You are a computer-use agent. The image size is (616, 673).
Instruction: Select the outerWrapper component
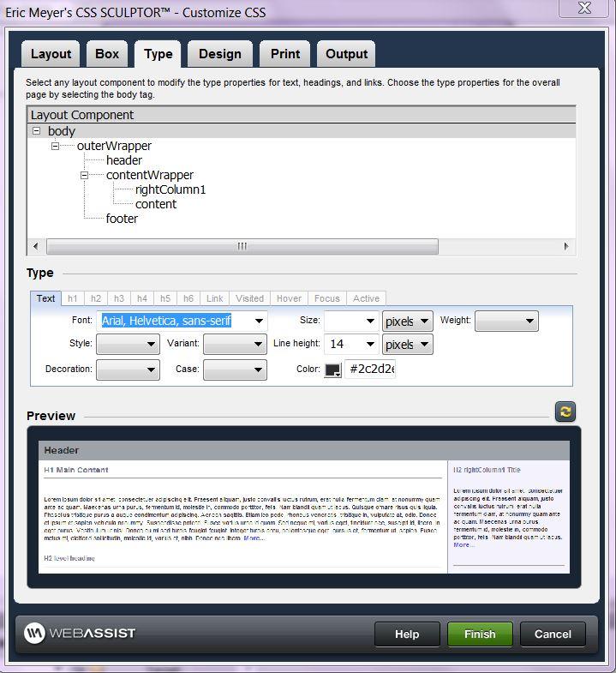[114, 146]
